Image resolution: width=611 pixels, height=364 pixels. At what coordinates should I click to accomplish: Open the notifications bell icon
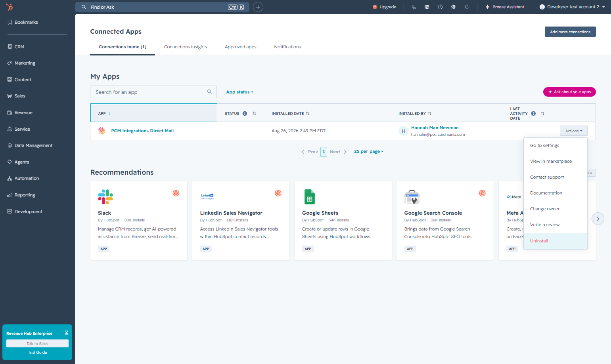467,7
